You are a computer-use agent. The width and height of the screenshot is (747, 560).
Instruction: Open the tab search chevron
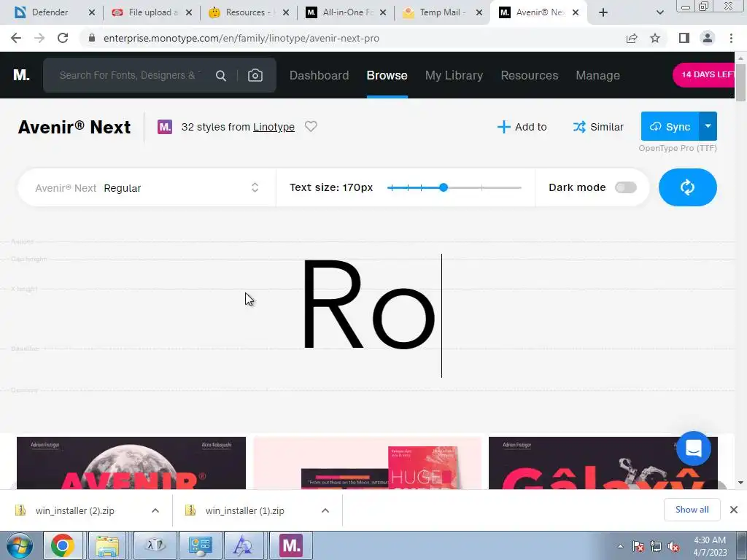click(659, 12)
